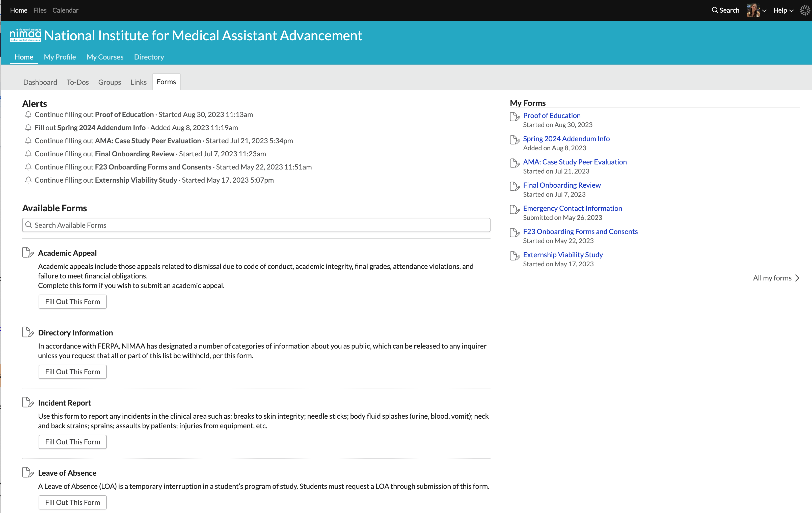Click the Search Available Forms field
The height and width of the screenshot is (513, 812).
(256, 225)
